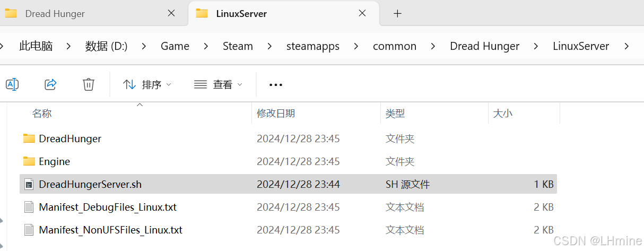Image resolution: width=644 pixels, height=251 pixels.
Task: Sort by 名称 column header
Action: pyautogui.click(x=42, y=113)
